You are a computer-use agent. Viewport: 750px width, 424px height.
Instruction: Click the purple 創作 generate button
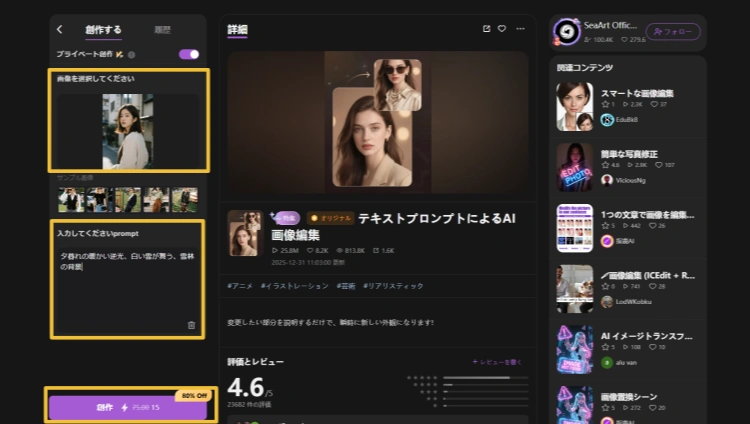pyautogui.click(x=128, y=407)
